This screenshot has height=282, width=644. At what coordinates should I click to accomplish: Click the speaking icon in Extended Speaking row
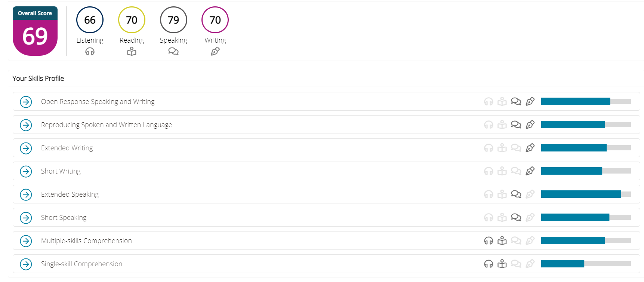516,194
